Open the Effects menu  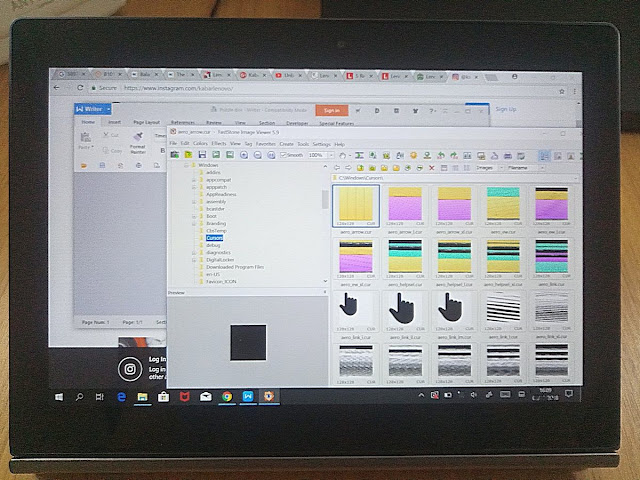(218, 144)
